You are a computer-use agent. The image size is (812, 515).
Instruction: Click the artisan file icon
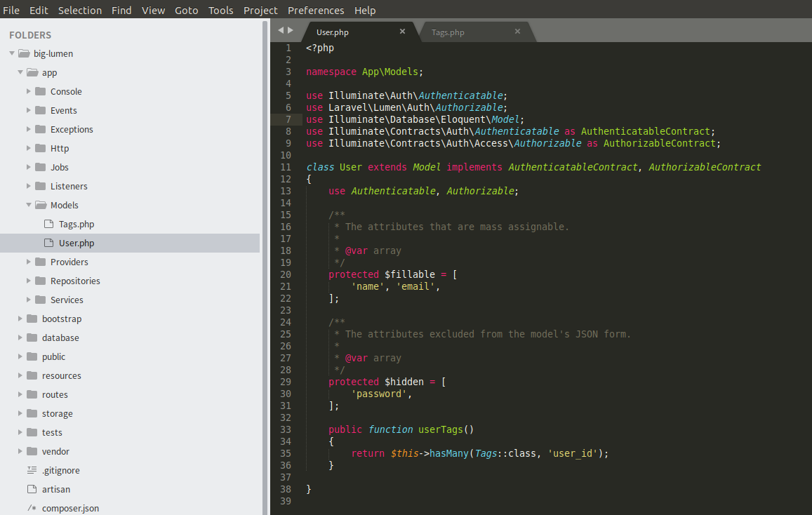[32, 489]
